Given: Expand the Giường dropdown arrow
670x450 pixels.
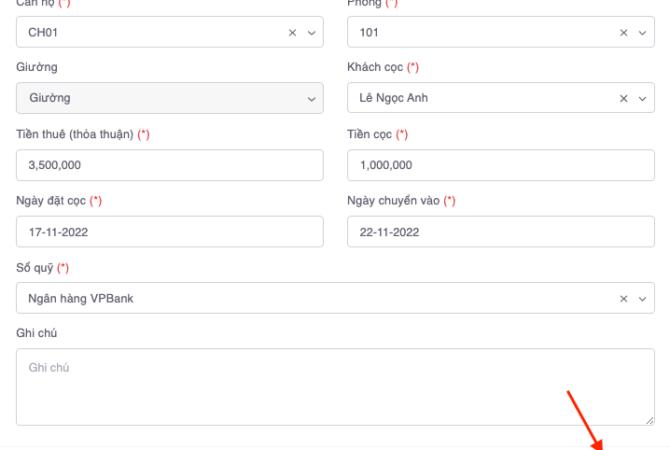Looking at the screenshot, I should coord(310,98).
